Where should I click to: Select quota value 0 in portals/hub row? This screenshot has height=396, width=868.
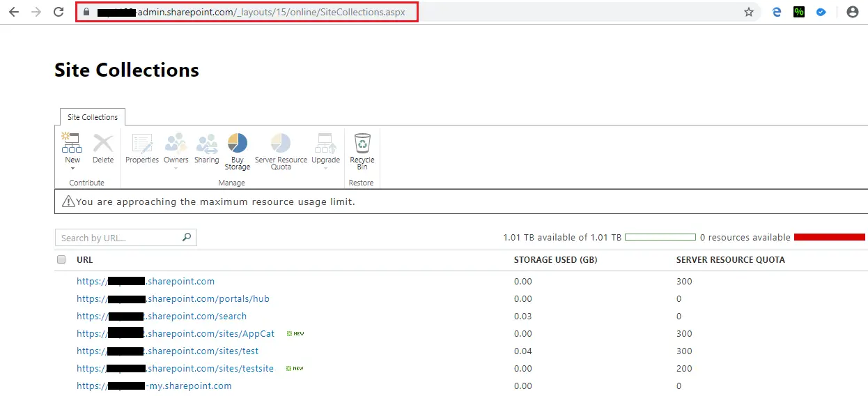679,298
